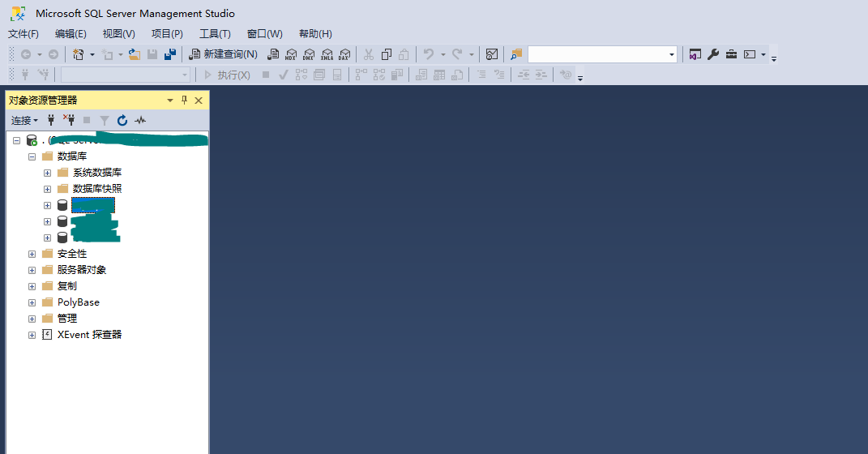Expand the 服务器对象 folder

(x=32, y=270)
